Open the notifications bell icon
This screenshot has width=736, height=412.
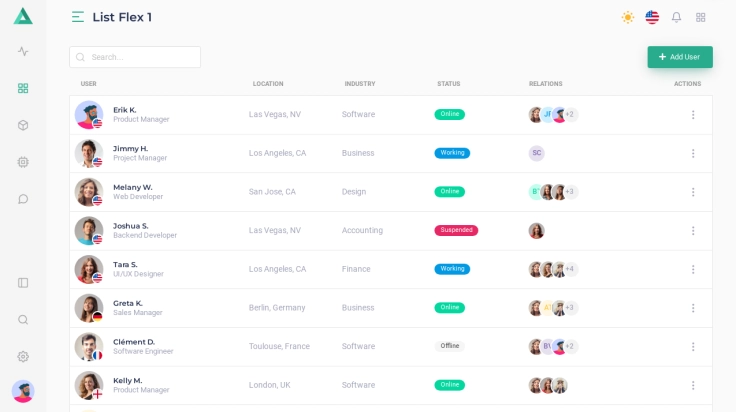(x=676, y=17)
